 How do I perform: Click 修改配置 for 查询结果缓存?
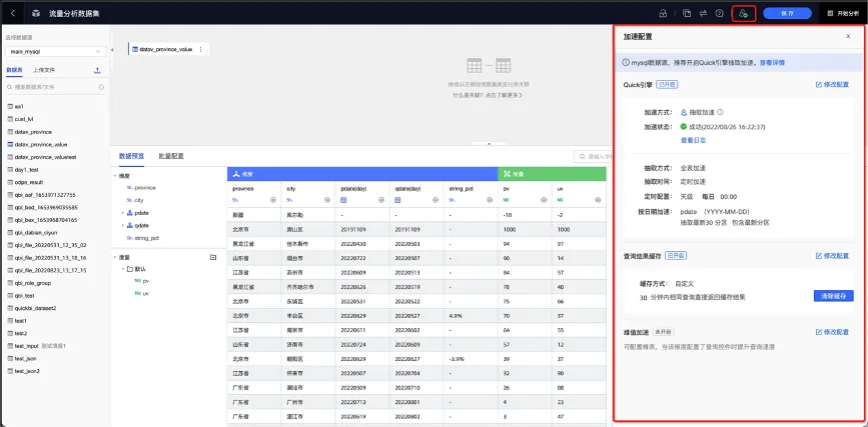(832, 256)
